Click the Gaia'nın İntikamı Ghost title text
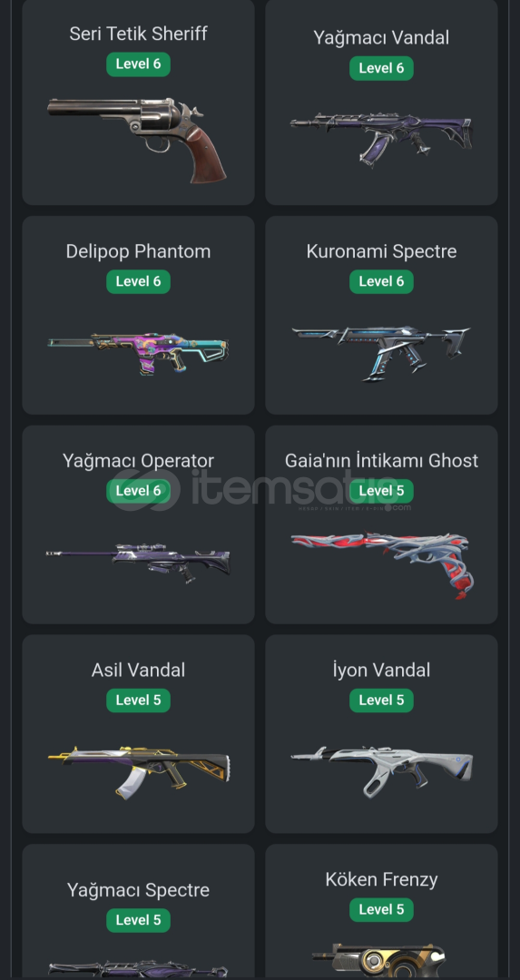The height and width of the screenshot is (980, 520). point(381,461)
